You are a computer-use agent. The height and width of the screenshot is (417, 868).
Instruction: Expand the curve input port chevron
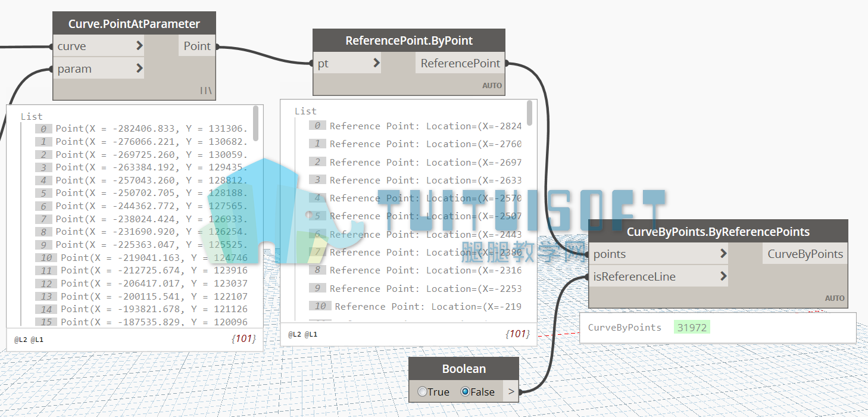(x=139, y=46)
